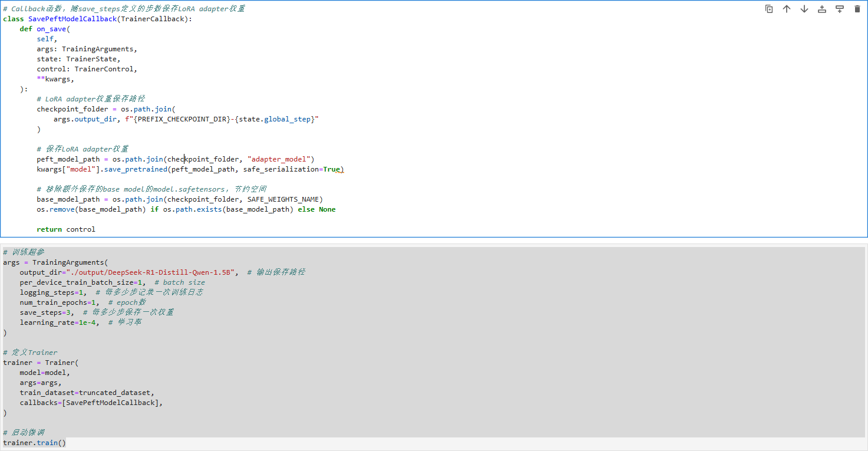Move the selected cell up
The height and width of the screenshot is (451, 868).
pos(787,9)
